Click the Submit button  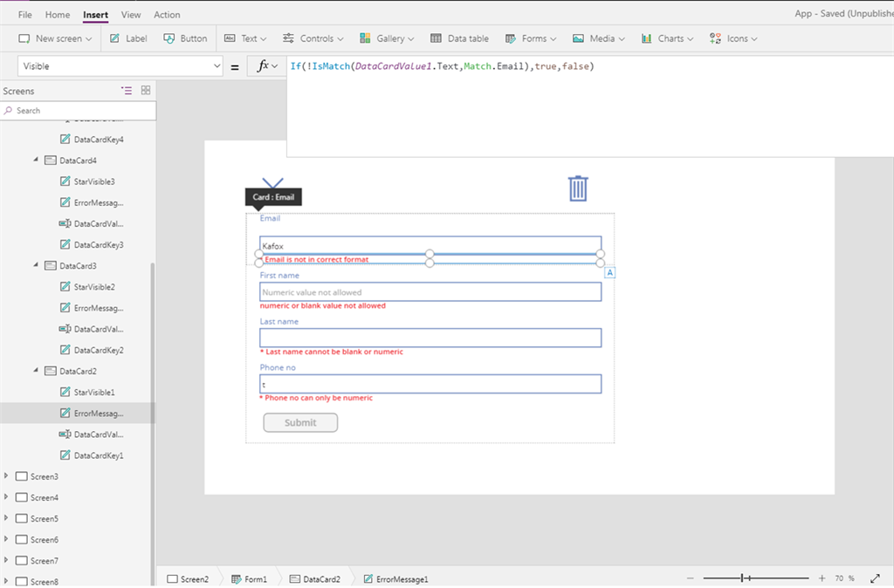point(300,423)
